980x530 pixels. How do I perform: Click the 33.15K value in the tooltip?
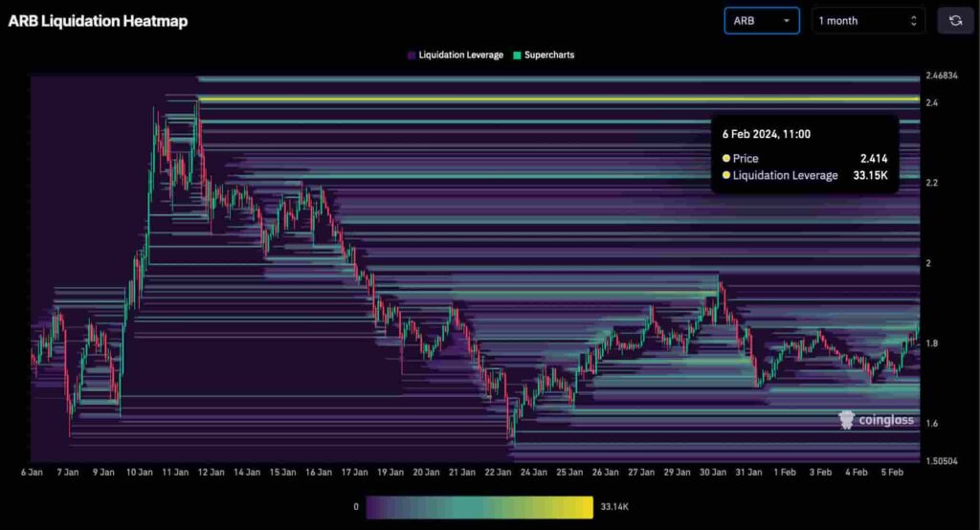[x=870, y=175]
